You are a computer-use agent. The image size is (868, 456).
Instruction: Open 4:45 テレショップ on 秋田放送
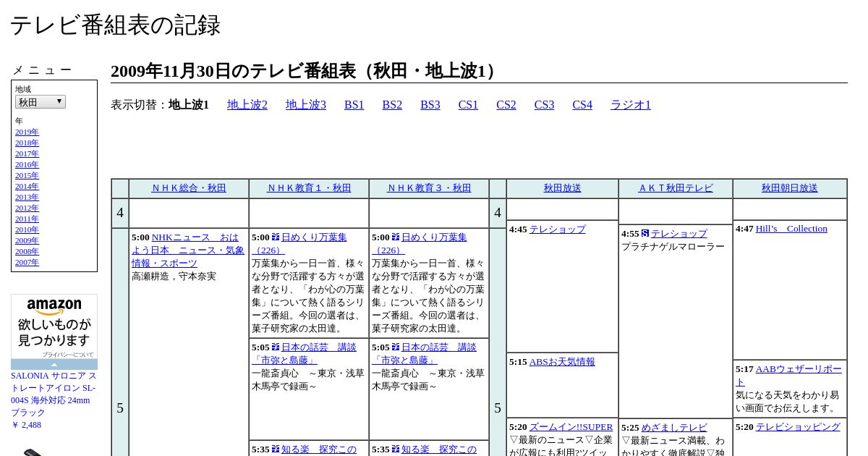click(557, 229)
